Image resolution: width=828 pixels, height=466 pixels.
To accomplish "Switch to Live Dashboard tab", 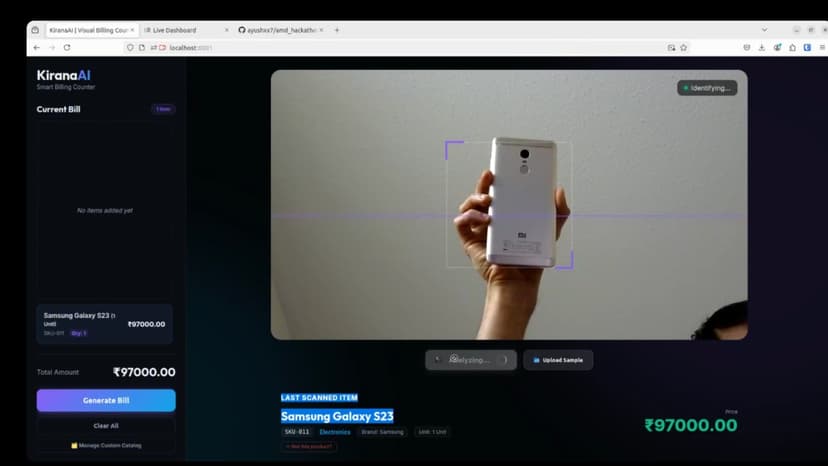I will pos(186,30).
